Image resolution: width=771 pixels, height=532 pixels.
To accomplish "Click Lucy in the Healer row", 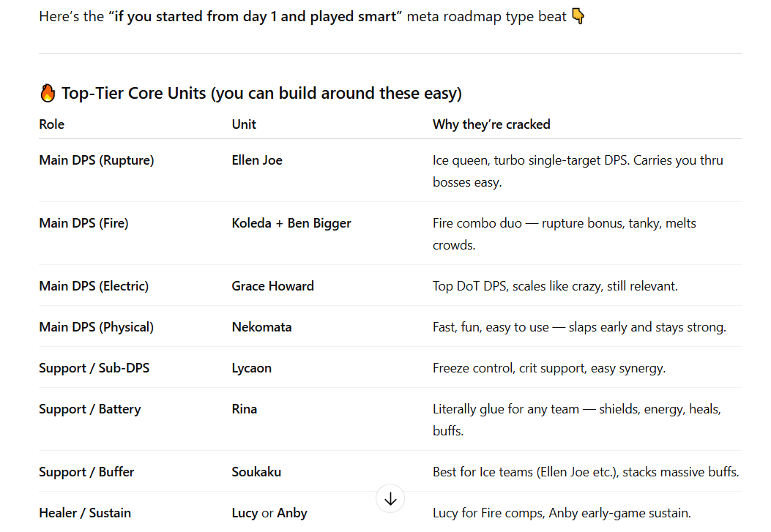I will (245, 513).
